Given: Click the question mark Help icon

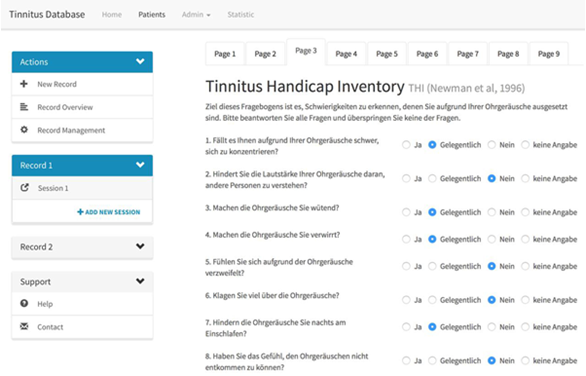Looking at the screenshot, I should click(x=24, y=303).
